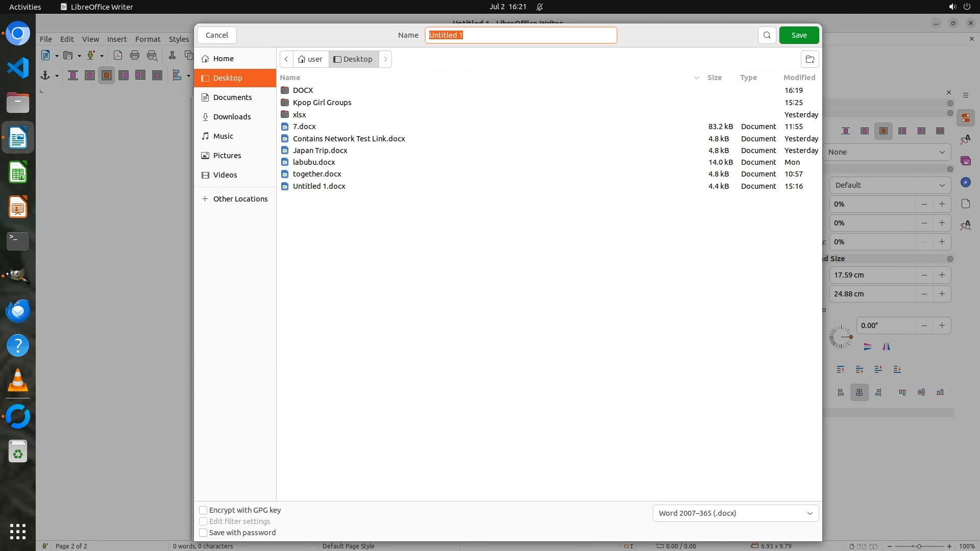Click the Print icon in Writer toolbar
980x551 pixels.
click(x=135, y=56)
